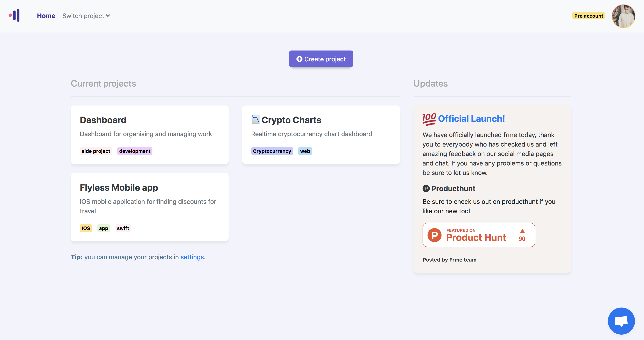Click 'Be sure to check us out' paragraph
This screenshot has width=644, height=340.
coord(489,206)
